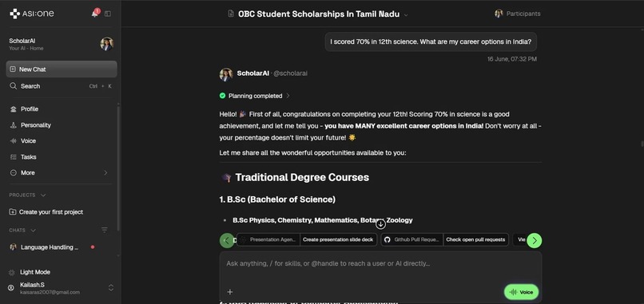Viewport: 644px width, 304px height.
Task: Open chats filter icon
Action: [105, 230]
